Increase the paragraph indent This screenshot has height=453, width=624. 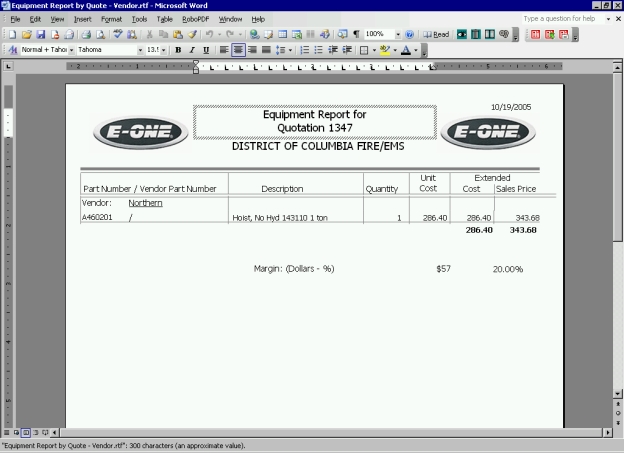coord(347,50)
